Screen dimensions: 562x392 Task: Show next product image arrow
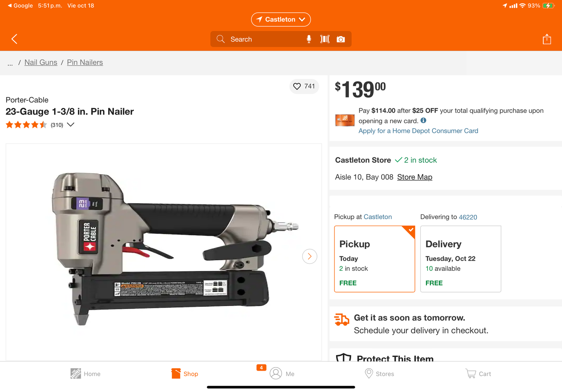[x=310, y=256]
